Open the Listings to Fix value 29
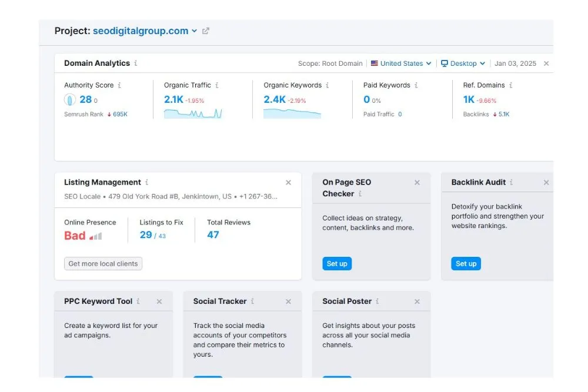This screenshot has height=392, width=588. 146,235
